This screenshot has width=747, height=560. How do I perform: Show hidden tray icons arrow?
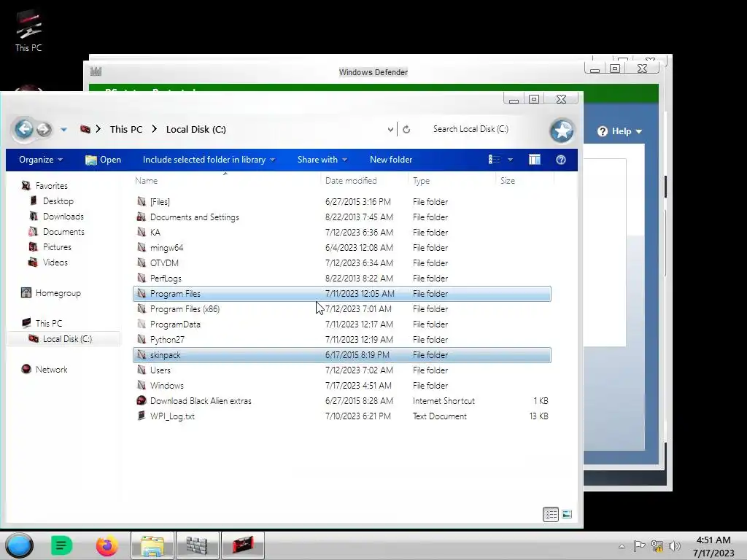click(622, 546)
